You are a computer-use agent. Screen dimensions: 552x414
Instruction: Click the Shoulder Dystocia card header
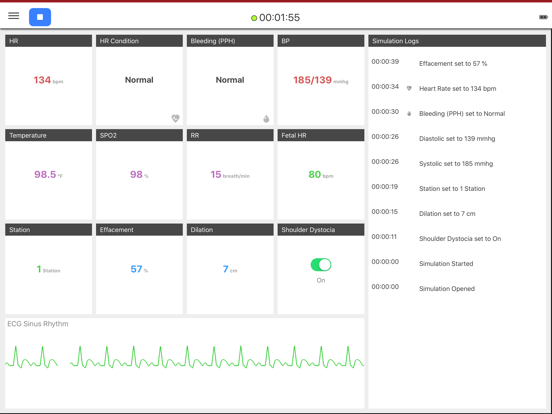(x=321, y=230)
